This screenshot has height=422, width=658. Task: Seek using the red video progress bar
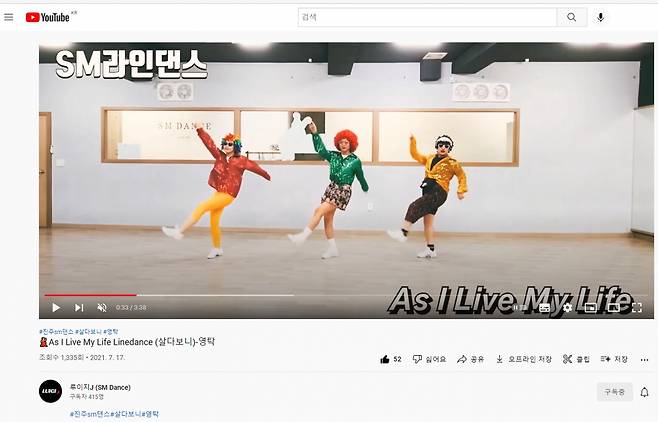point(90,295)
